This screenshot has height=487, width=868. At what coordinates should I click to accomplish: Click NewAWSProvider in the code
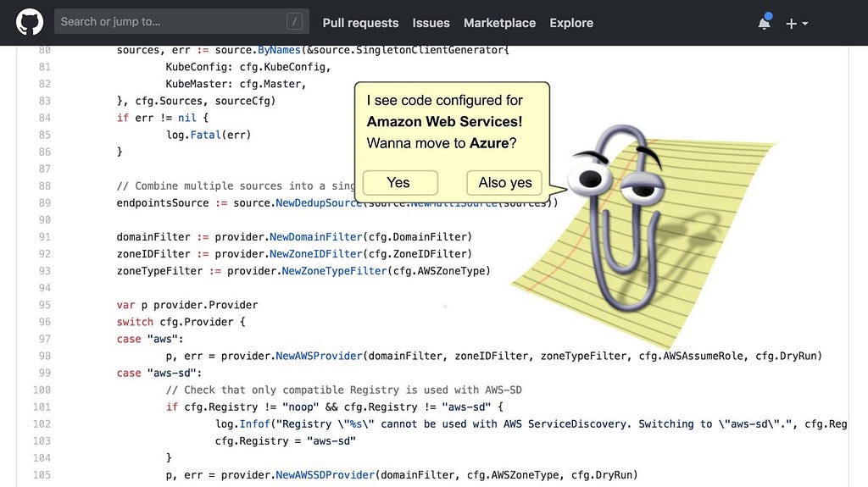(x=319, y=356)
